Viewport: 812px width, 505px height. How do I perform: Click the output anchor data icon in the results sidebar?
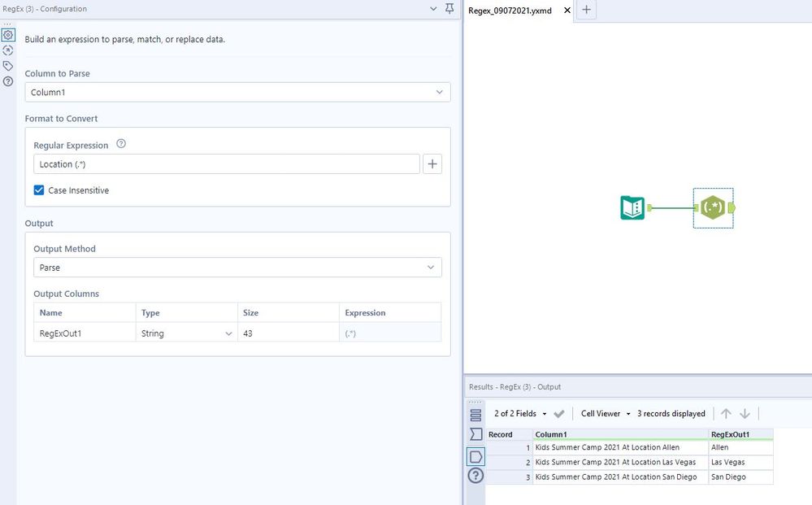click(x=475, y=456)
